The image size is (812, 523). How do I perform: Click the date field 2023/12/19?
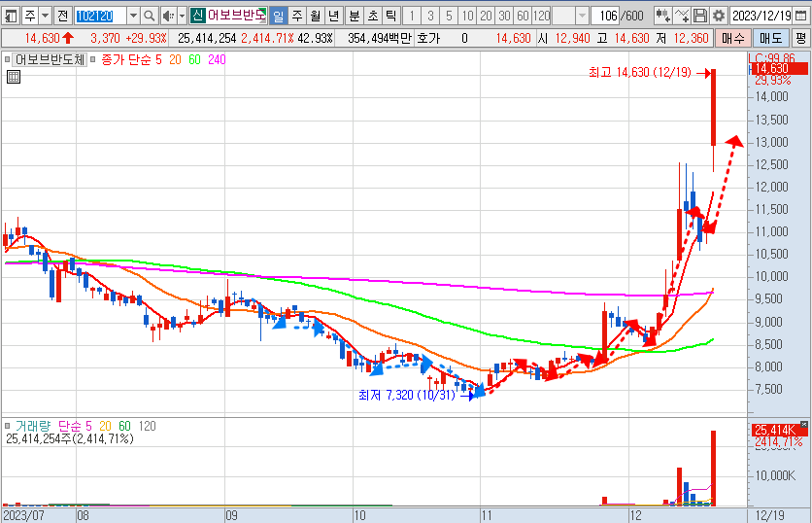(761, 17)
